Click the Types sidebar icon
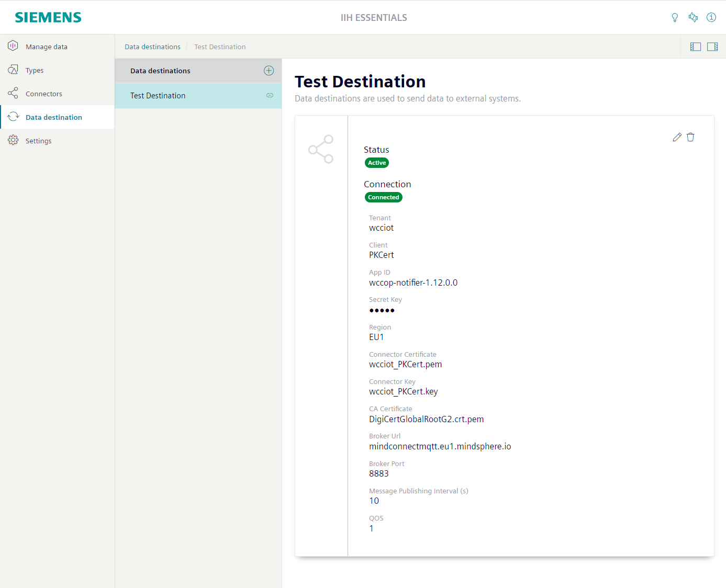The width and height of the screenshot is (726, 588). coord(13,70)
